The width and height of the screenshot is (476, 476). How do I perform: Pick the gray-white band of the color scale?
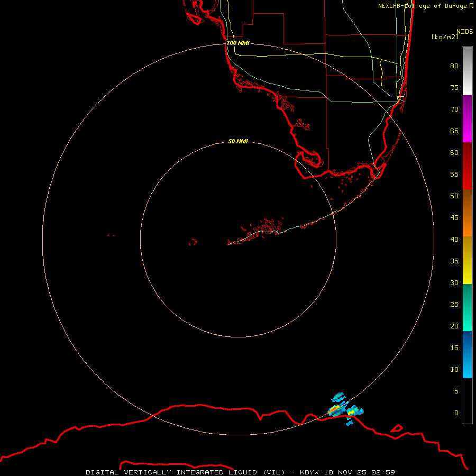pos(467,71)
